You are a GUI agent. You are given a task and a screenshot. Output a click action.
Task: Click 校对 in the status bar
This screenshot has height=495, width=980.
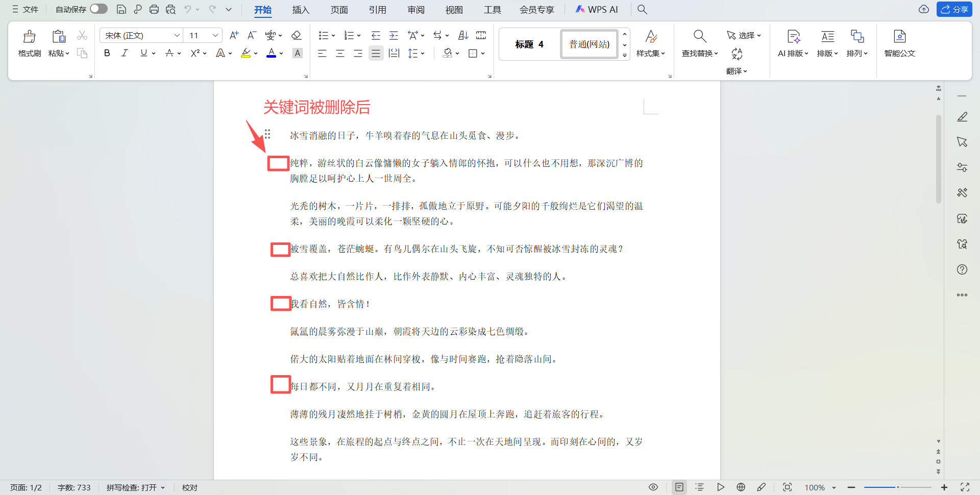coord(189,487)
